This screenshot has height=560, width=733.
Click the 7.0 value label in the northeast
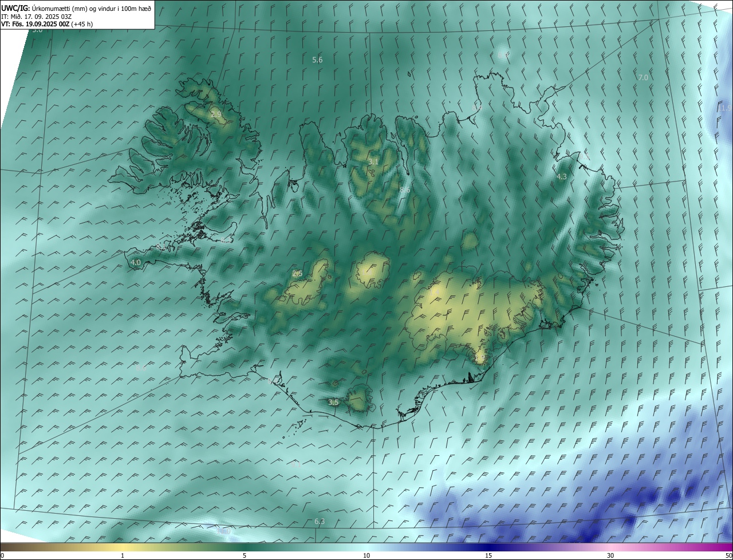pyautogui.click(x=643, y=77)
